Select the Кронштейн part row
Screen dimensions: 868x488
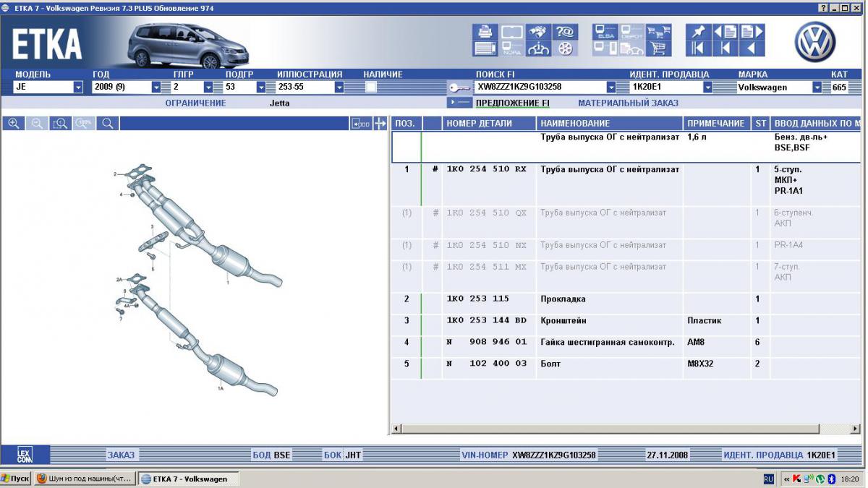click(626, 325)
